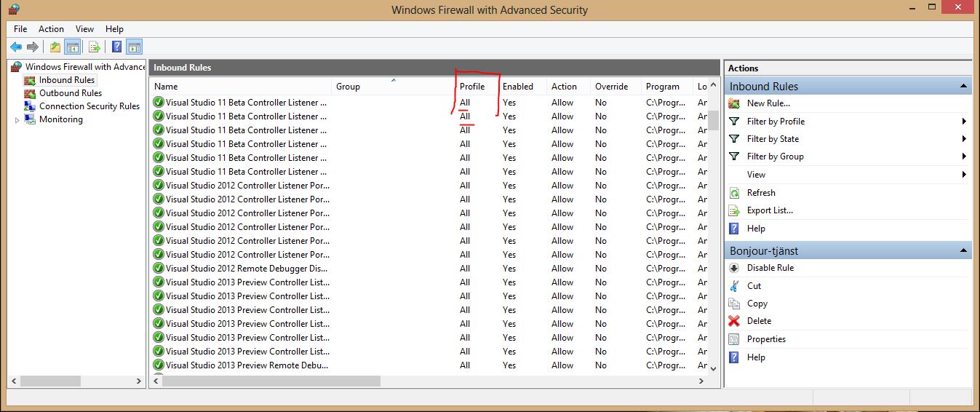
Task: Expand the Monitoring tree node
Action: click(17, 120)
